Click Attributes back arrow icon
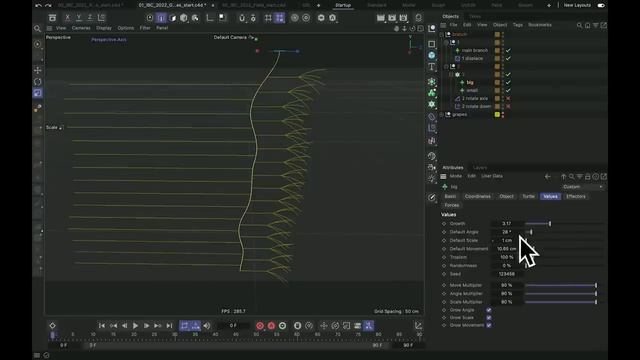Screen dimensions: 640x360 pyautogui.click(x=547, y=176)
